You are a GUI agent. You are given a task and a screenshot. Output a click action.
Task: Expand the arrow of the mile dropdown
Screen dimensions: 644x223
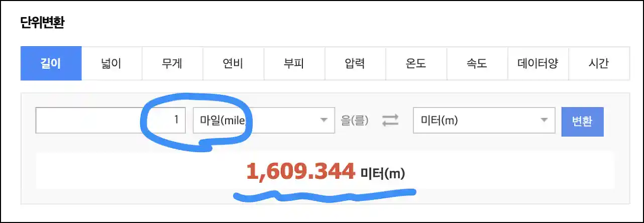point(323,120)
